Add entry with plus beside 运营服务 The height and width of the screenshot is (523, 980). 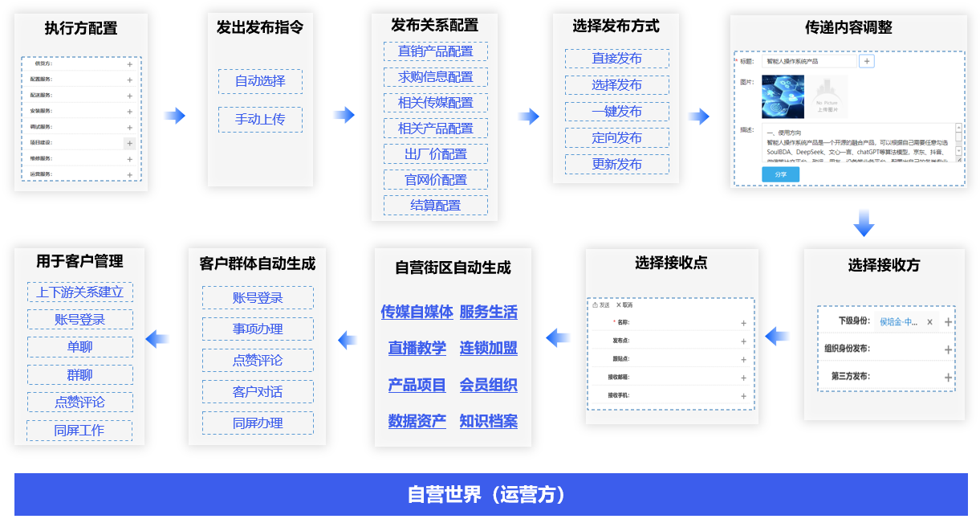(129, 174)
